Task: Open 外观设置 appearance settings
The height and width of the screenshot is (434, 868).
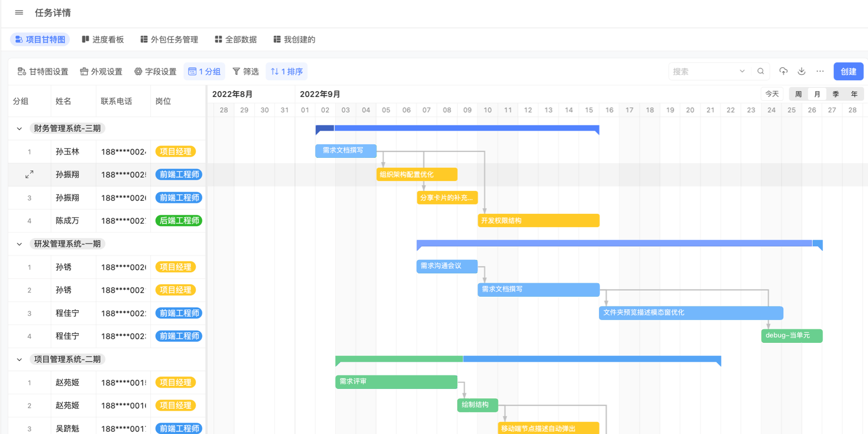Action: click(x=101, y=72)
